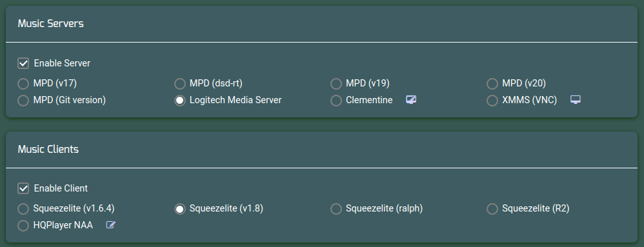This screenshot has height=247, width=644.
Task: Pick HQPlayer NAA as music client
Action: pos(23,226)
